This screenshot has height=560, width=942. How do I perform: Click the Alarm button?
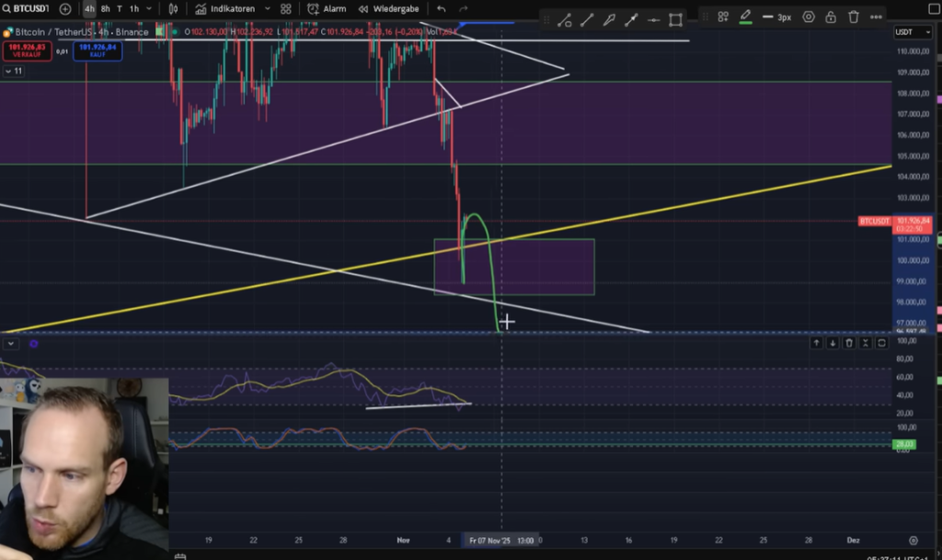pos(327,9)
